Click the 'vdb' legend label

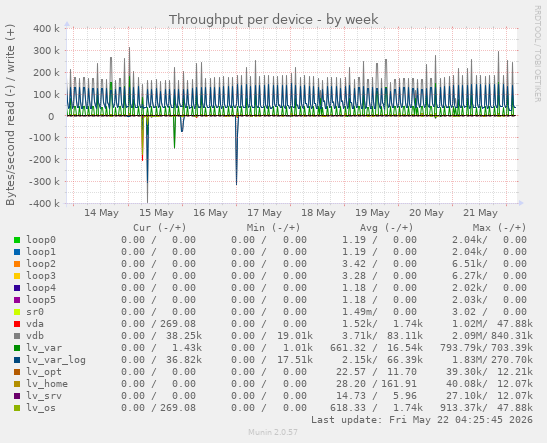coord(35,336)
